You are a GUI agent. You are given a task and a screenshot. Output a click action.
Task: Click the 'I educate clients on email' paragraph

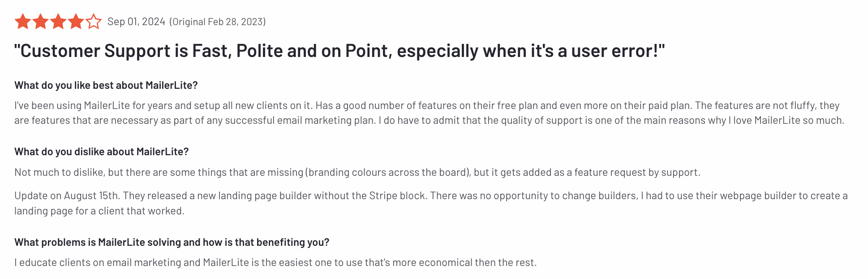[x=275, y=262]
